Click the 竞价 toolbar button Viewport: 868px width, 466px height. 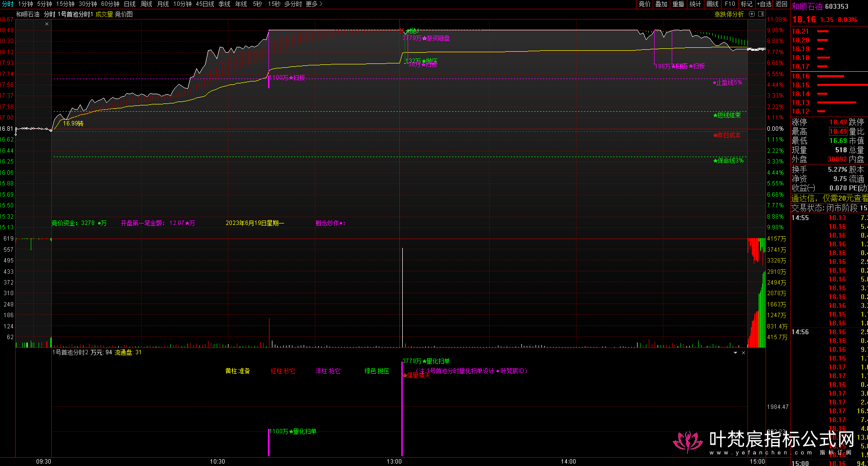(x=644, y=4)
